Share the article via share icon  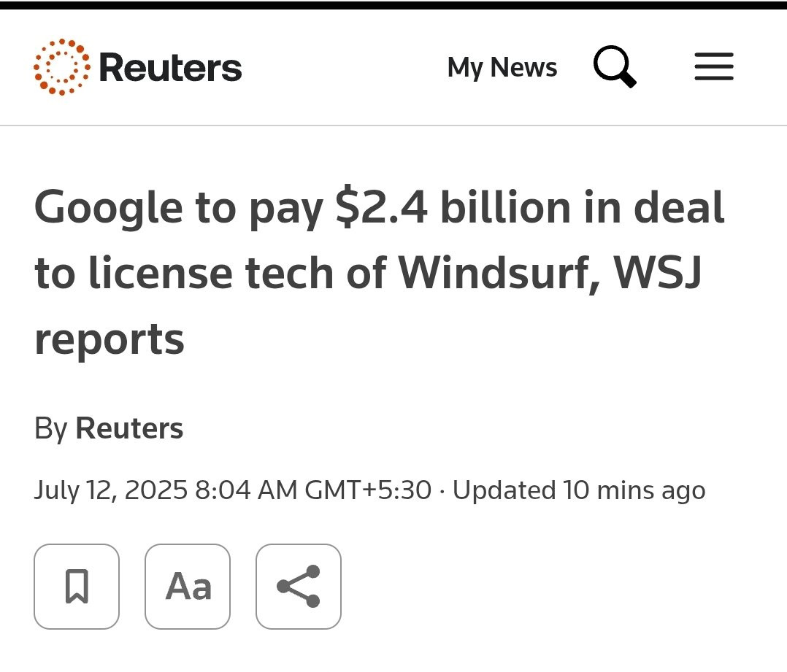[299, 586]
